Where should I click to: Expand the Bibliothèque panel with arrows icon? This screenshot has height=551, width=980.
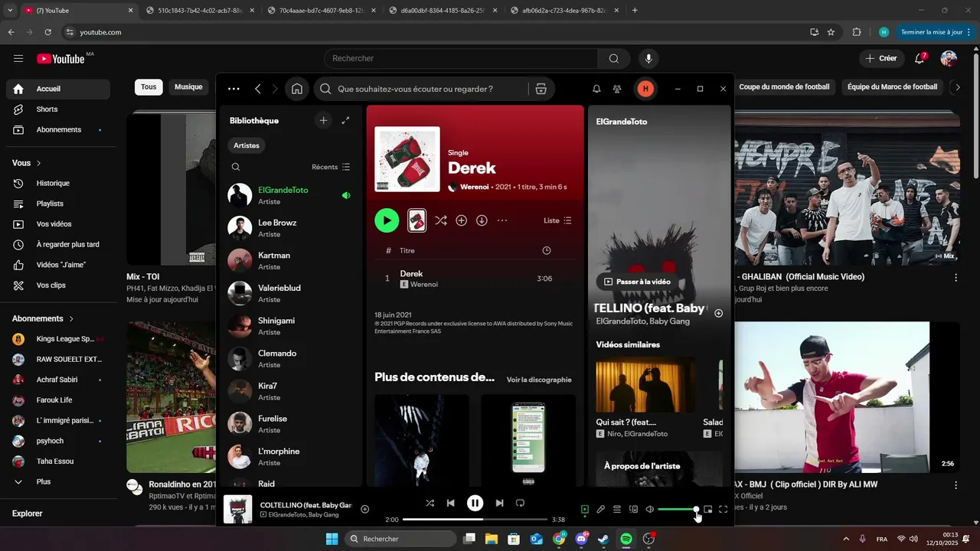(345, 120)
